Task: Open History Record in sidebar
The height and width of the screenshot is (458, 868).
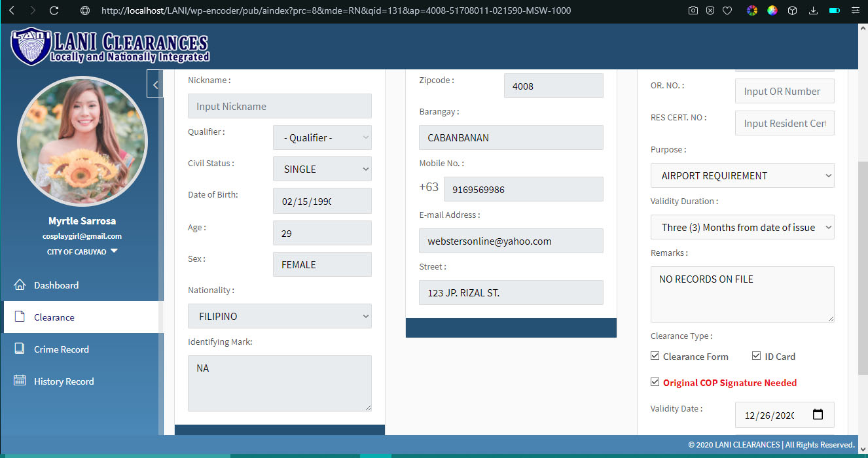Action: pyautogui.click(x=63, y=381)
